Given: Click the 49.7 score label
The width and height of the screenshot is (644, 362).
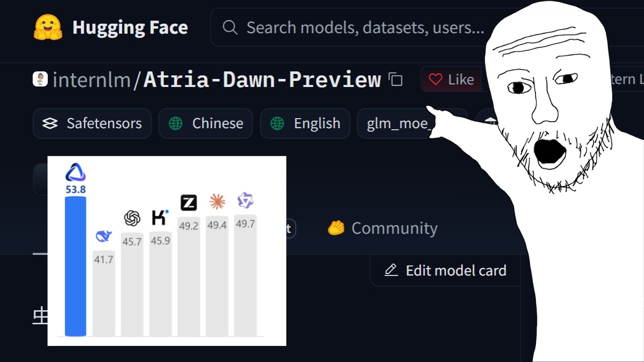Looking at the screenshot, I should (245, 224).
